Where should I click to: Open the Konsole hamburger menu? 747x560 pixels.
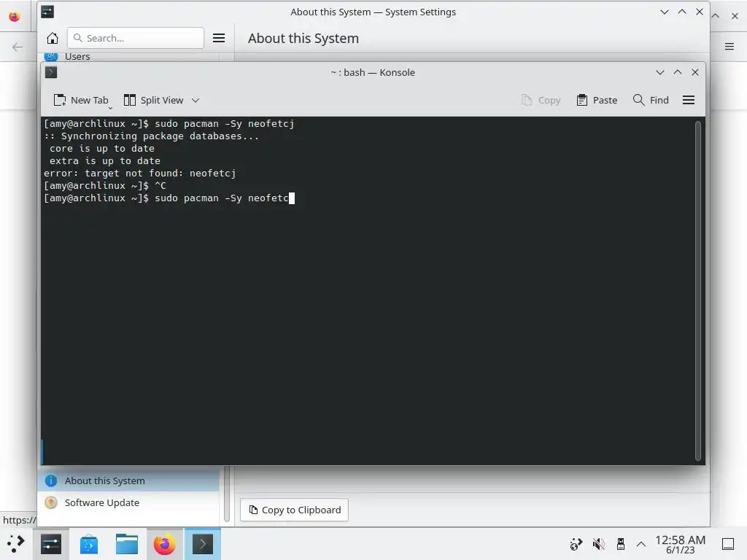(x=689, y=100)
